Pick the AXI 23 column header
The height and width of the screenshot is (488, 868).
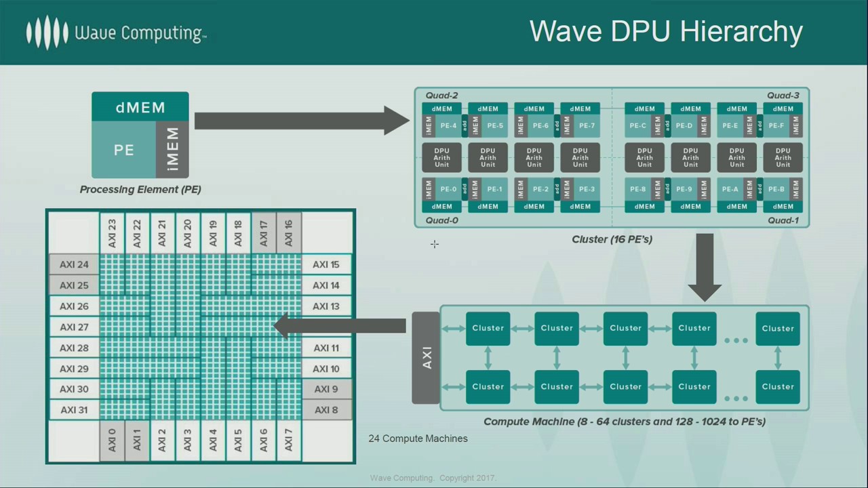point(112,232)
